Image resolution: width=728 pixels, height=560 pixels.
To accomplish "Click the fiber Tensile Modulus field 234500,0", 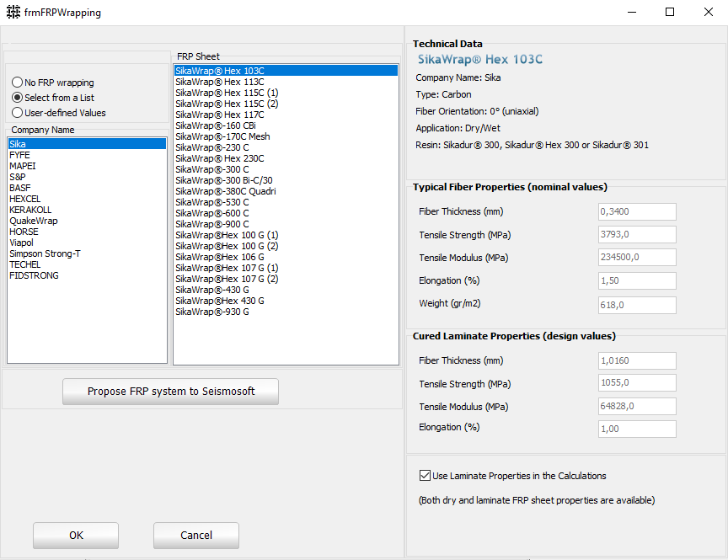I will 637,257.
